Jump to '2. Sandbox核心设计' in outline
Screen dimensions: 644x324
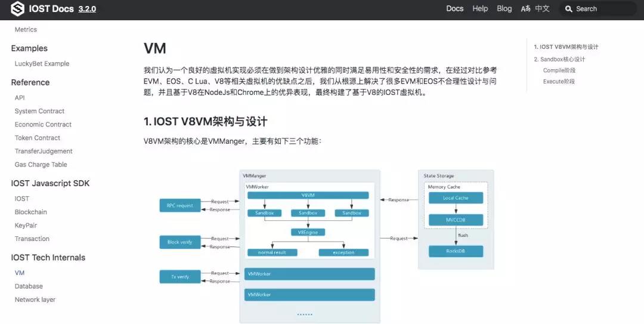tap(559, 59)
